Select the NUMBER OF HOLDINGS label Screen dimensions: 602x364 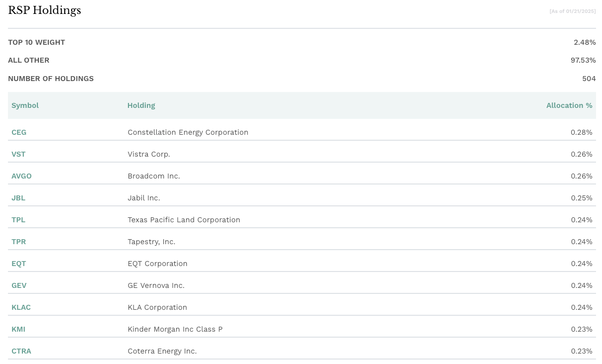51,79
